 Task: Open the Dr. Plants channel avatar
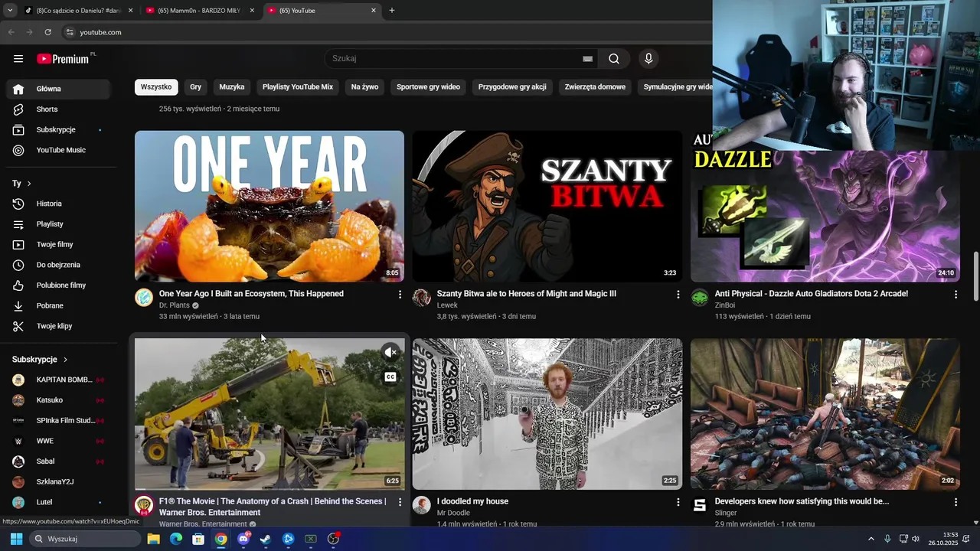tap(144, 298)
